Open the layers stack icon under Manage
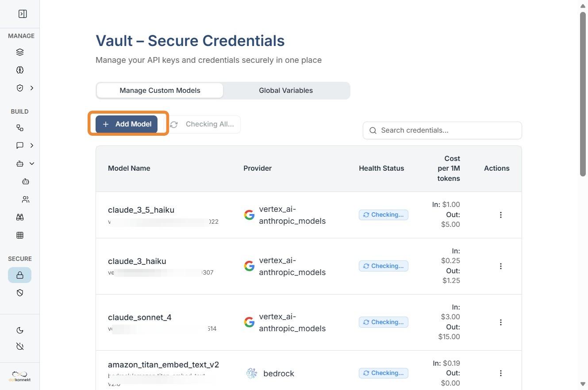The height and width of the screenshot is (390, 588). pyautogui.click(x=20, y=52)
